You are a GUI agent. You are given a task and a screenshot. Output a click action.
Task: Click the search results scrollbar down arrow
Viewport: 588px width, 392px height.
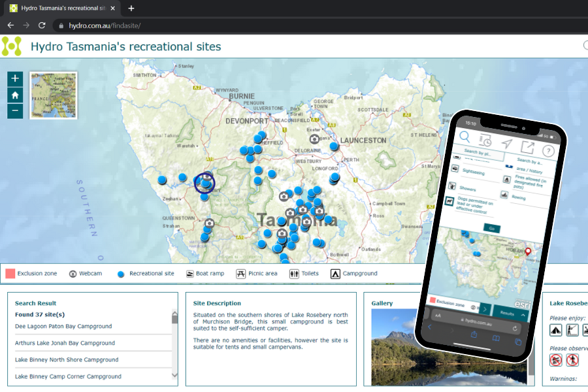(x=174, y=375)
